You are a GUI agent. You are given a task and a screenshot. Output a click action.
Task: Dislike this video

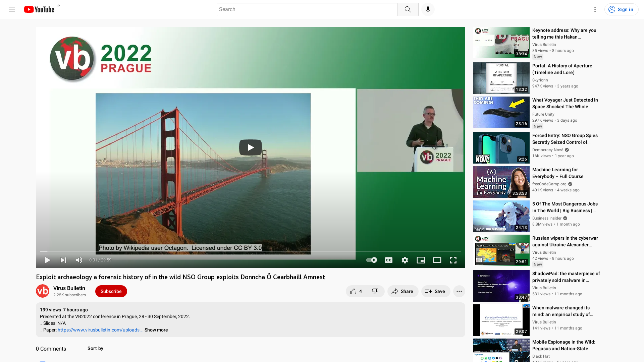coord(375,291)
